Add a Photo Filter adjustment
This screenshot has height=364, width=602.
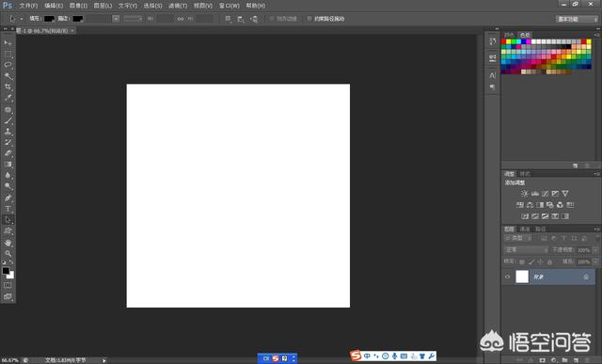pos(549,205)
